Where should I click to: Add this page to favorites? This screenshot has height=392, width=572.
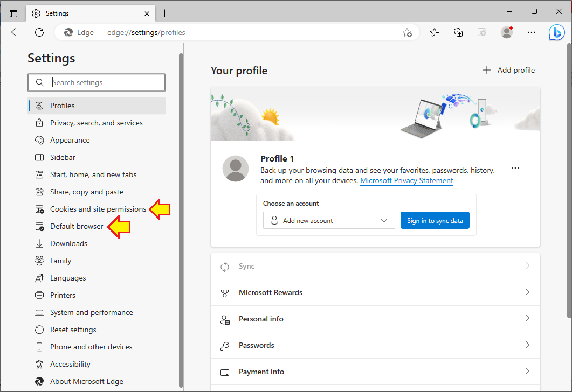[407, 32]
